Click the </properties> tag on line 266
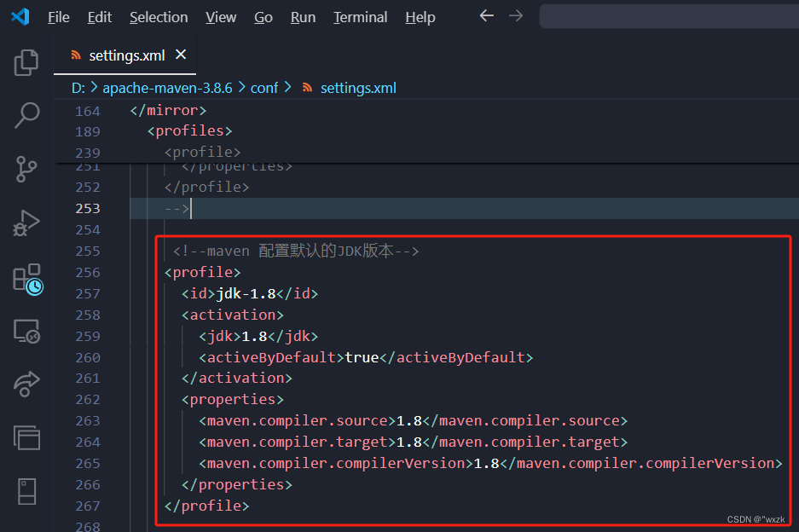799x532 pixels. click(x=237, y=484)
